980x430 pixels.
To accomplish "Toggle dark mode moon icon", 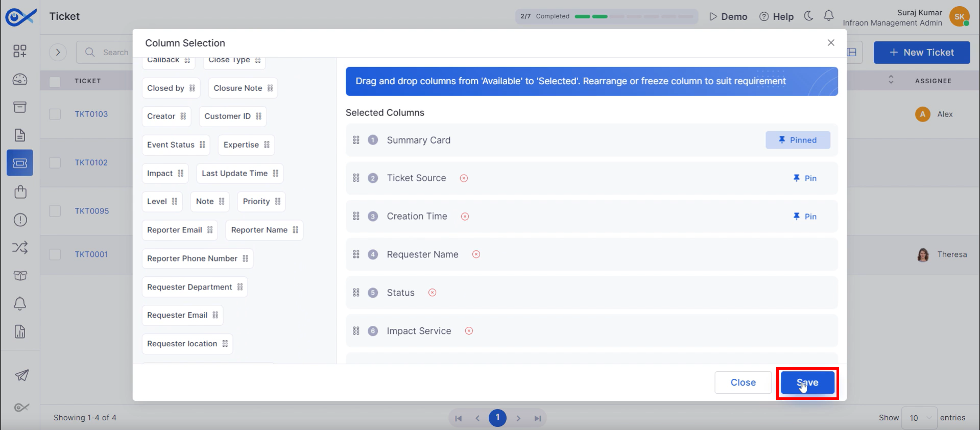I will pos(808,16).
